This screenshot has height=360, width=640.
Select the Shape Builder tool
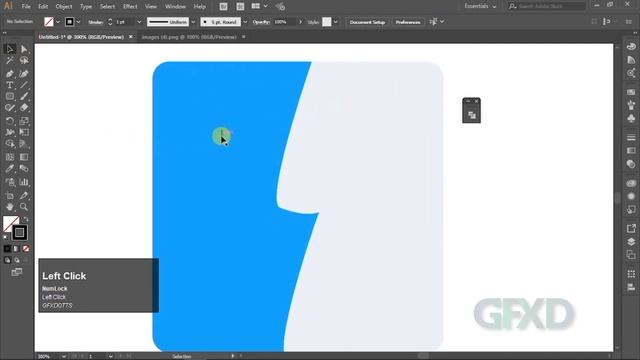(10, 144)
